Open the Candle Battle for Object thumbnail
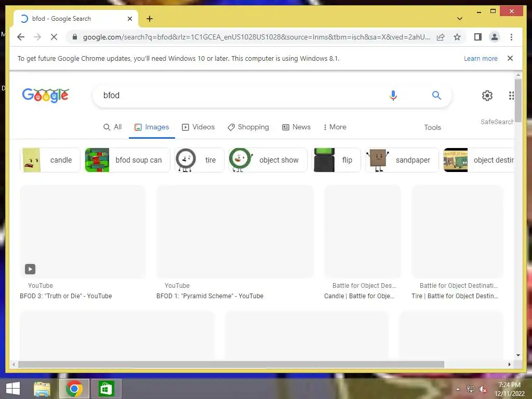Viewport: 532px width, 399px height. [362, 232]
